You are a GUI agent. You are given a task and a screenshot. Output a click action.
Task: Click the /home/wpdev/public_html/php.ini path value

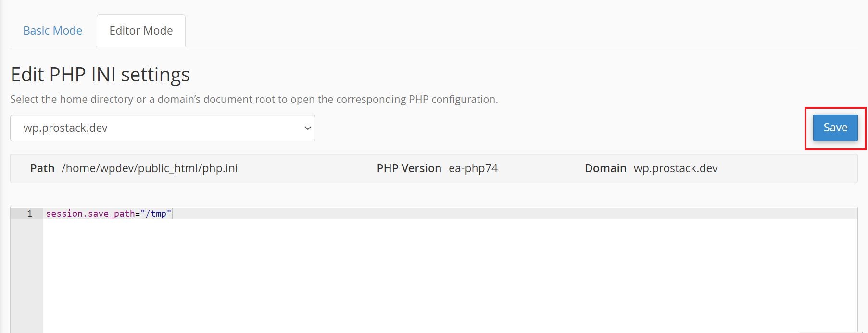click(150, 168)
